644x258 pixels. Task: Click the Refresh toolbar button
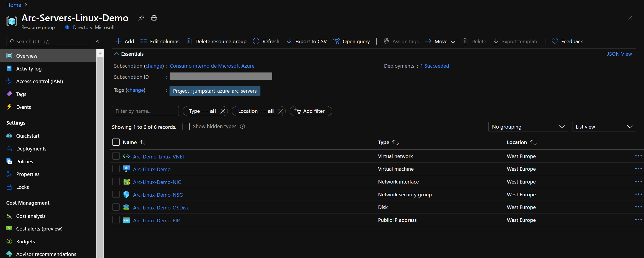[266, 41]
